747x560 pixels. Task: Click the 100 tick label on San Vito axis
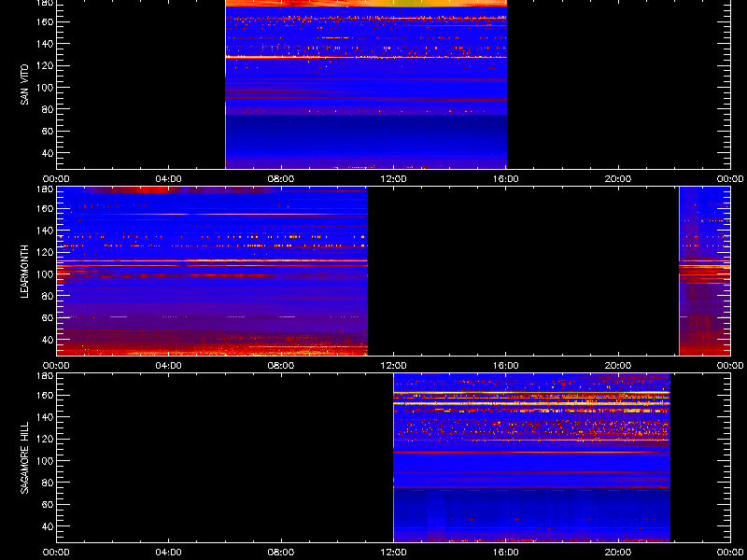point(46,88)
